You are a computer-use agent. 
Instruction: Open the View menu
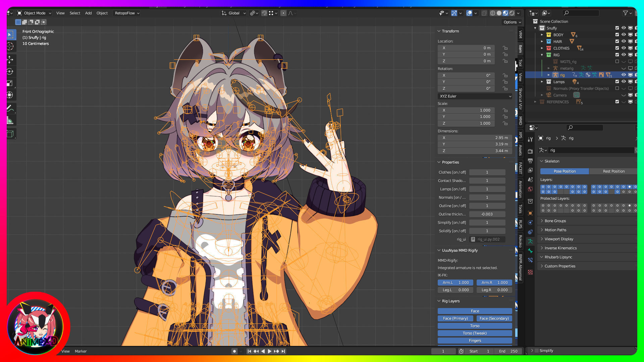tap(60, 13)
